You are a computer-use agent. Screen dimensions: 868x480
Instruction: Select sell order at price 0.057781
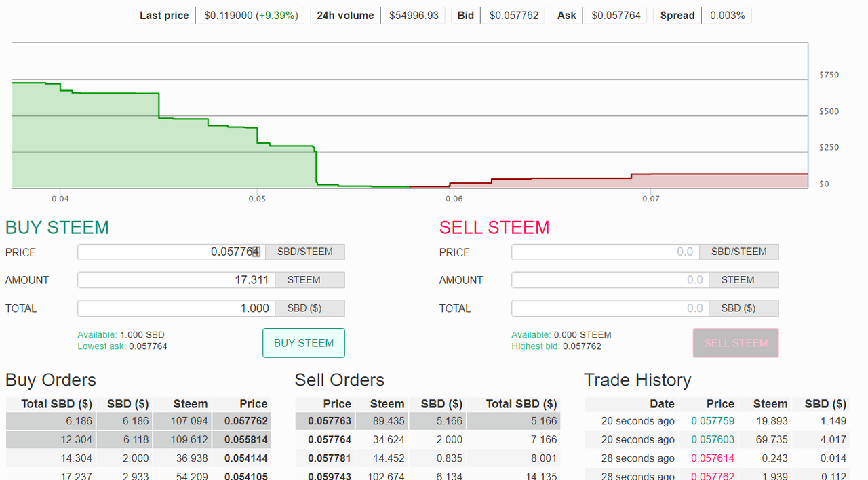pyautogui.click(x=428, y=458)
